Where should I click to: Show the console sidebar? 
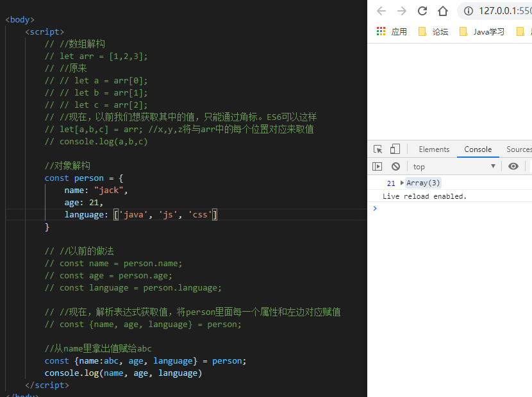(x=378, y=166)
